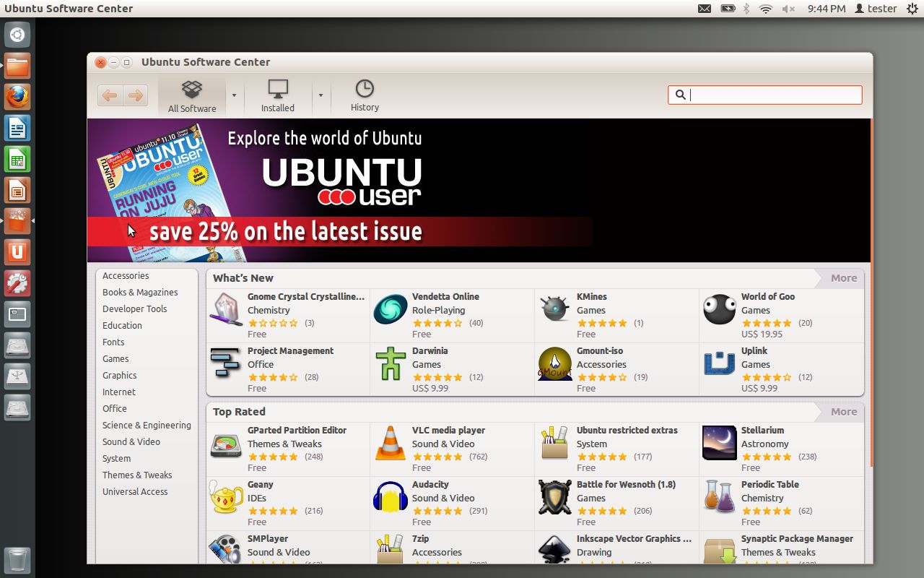Image resolution: width=924 pixels, height=578 pixels.
Task: Open the KMines app icon
Action: pyautogui.click(x=555, y=310)
